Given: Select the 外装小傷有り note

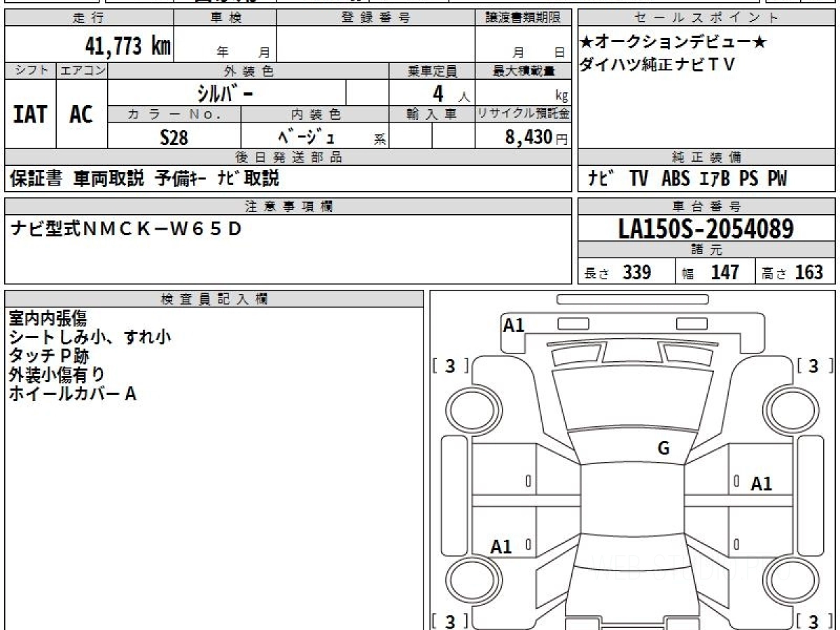Looking at the screenshot, I should pyautogui.click(x=57, y=375).
